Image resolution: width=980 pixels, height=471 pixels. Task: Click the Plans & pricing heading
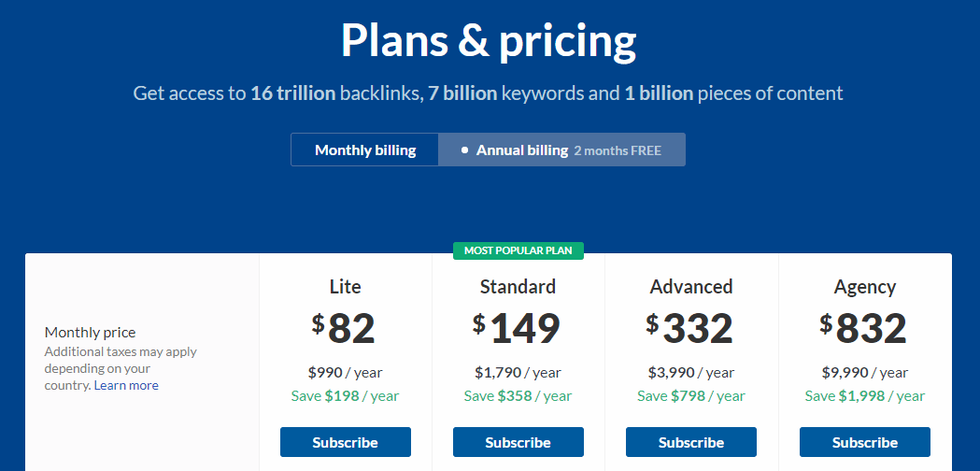pyautogui.click(x=489, y=42)
